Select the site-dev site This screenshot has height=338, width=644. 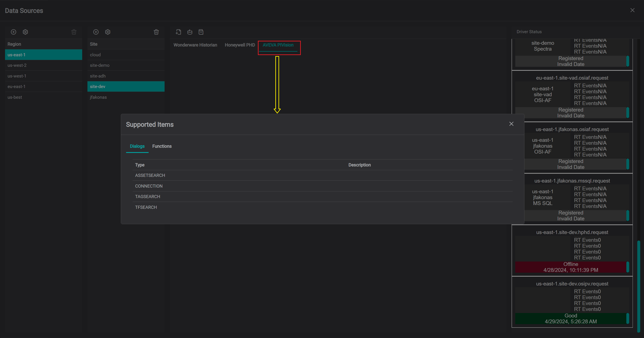point(126,86)
